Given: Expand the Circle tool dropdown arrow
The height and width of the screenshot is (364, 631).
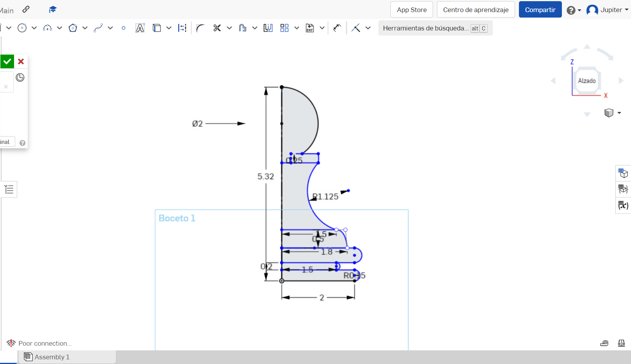Looking at the screenshot, I should pyautogui.click(x=34, y=28).
